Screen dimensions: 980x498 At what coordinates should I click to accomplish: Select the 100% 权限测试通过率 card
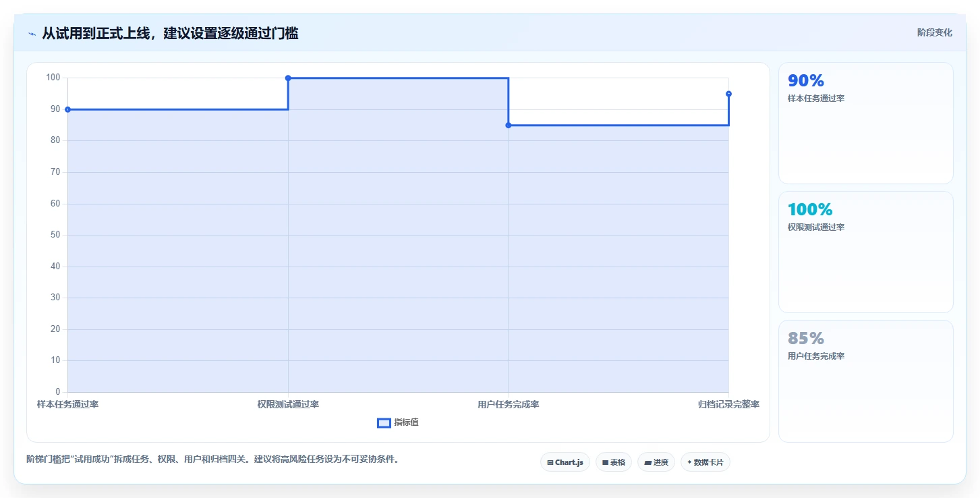866,252
